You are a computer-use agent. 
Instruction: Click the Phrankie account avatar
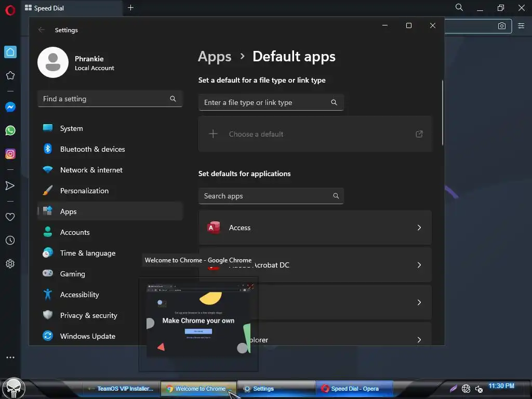53,62
